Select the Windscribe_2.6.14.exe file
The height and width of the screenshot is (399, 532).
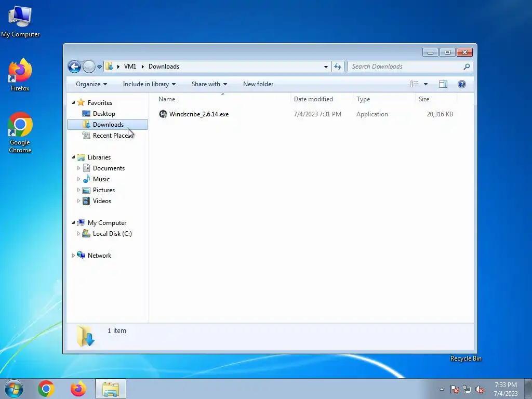pos(199,114)
